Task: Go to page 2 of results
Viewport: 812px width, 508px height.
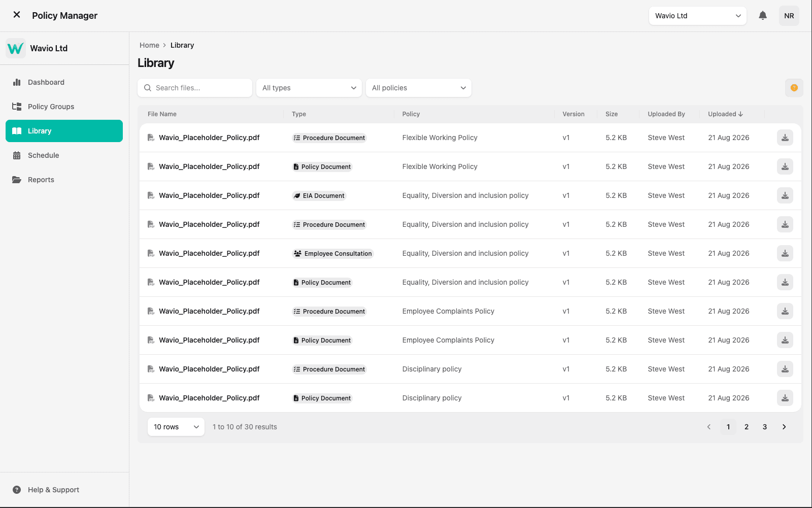Action: (x=747, y=427)
